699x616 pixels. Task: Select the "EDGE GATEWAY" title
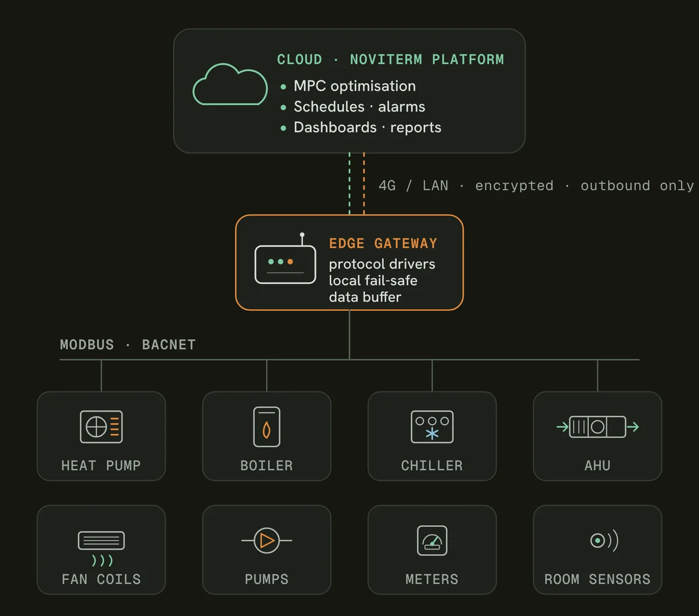coord(383,243)
